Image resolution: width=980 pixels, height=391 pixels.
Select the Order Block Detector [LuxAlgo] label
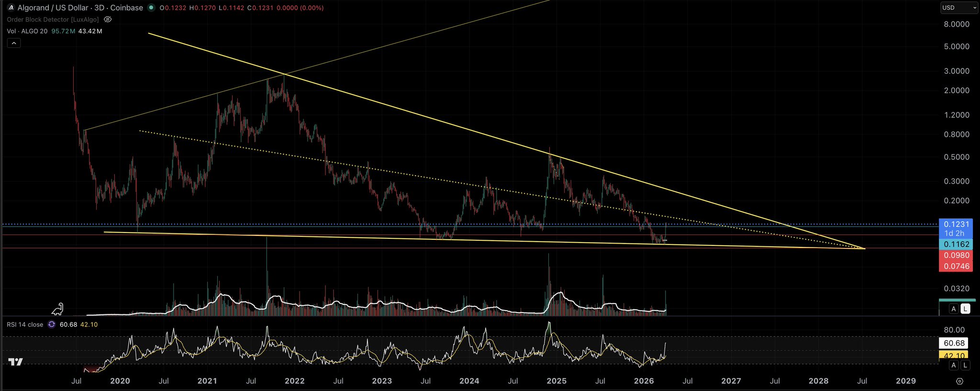[x=53, y=20]
